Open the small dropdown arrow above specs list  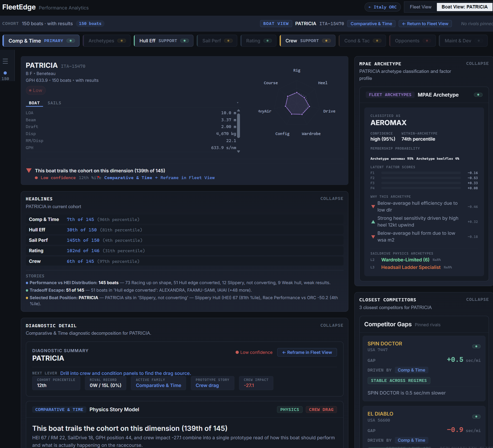pyautogui.click(x=238, y=103)
